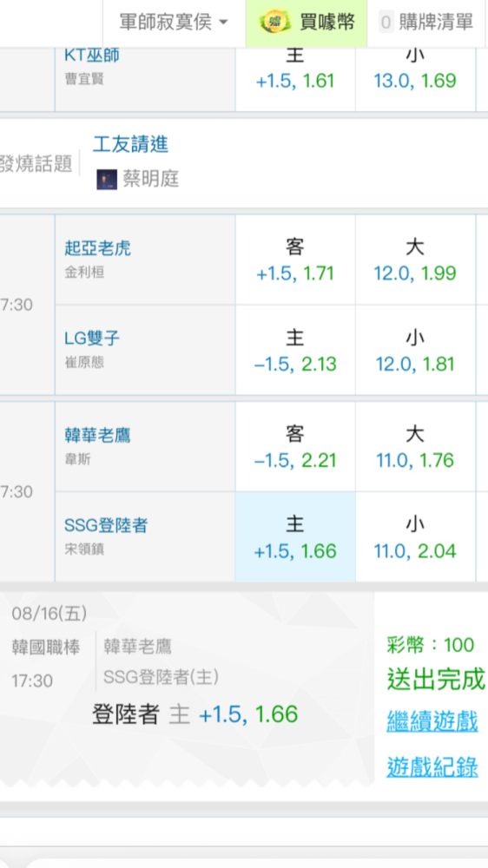This screenshot has width=488, height=868.
Task: Pick 小 11.0, 2.04 under option
Action: (x=415, y=537)
